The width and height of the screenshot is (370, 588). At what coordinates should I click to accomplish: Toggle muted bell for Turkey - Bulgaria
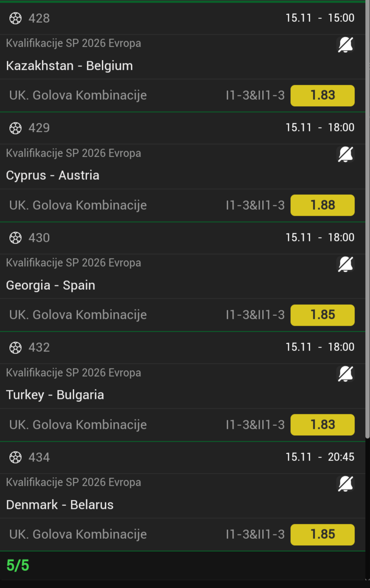pyautogui.click(x=345, y=374)
